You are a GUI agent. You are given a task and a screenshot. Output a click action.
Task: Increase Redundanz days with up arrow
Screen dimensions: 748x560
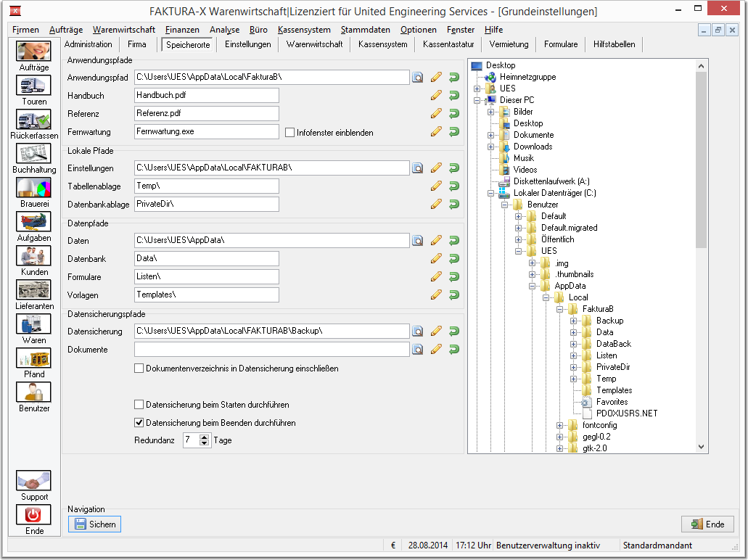point(204,437)
